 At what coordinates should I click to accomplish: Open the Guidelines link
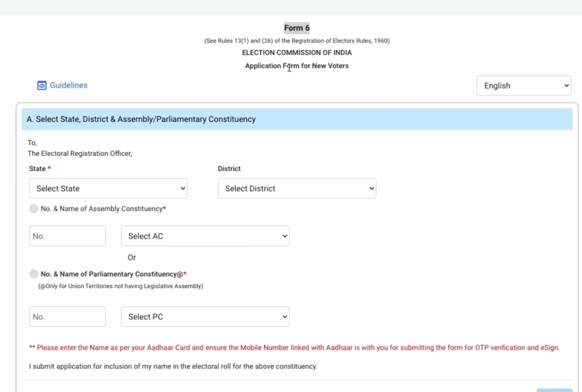point(68,86)
